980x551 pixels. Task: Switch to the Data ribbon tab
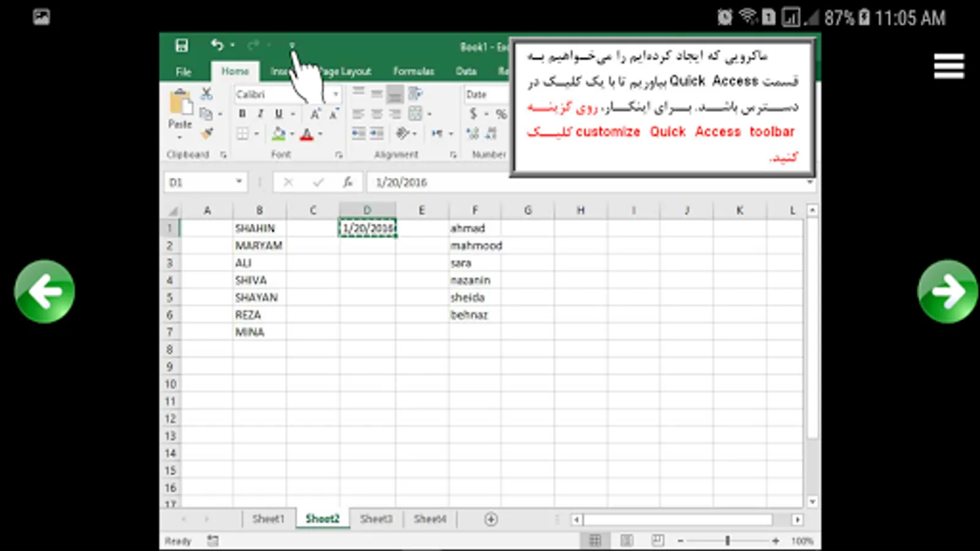click(x=466, y=72)
